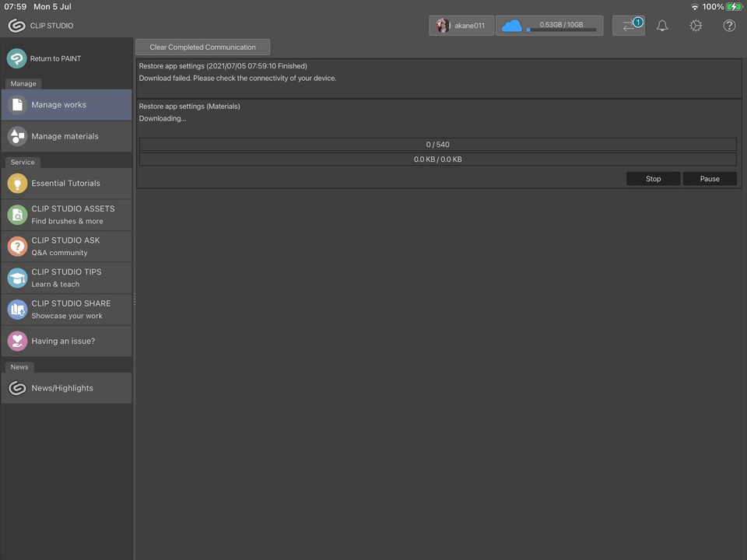Click the CLIP STUDIO ASSETS icon
The width and height of the screenshot is (747, 560).
17,215
